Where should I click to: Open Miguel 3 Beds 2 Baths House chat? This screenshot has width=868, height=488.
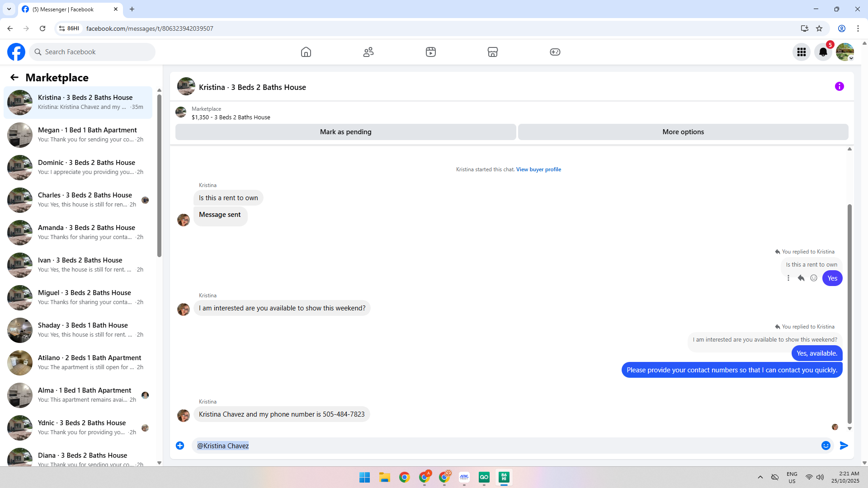click(x=78, y=297)
